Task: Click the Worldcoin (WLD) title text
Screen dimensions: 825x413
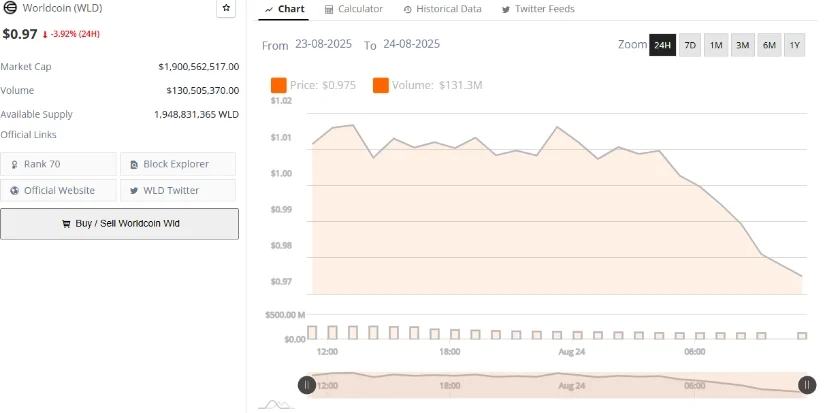Action: (x=63, y=8)
